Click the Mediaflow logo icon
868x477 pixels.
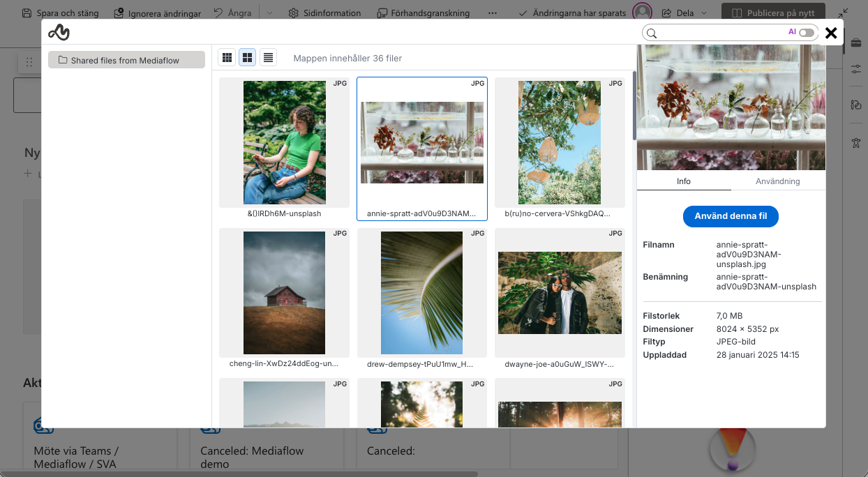coord(59,32)
